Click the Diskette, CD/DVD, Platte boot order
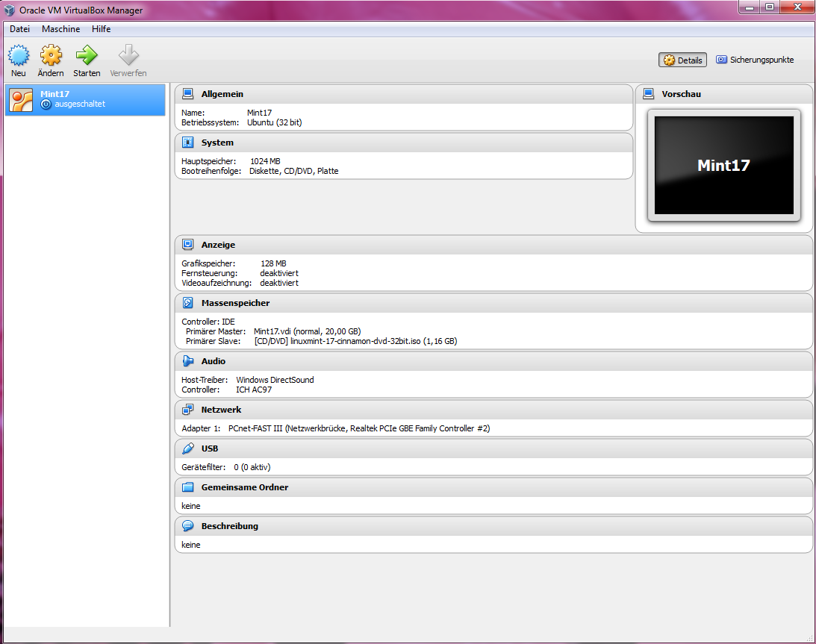Viewport: 816px width, 644px height. pos(293,171)
